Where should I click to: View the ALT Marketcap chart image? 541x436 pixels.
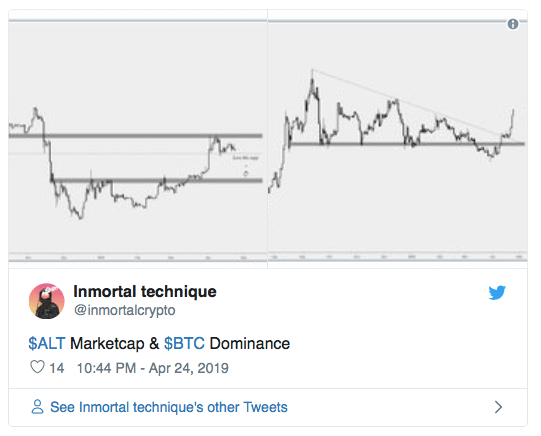[138, 139]
